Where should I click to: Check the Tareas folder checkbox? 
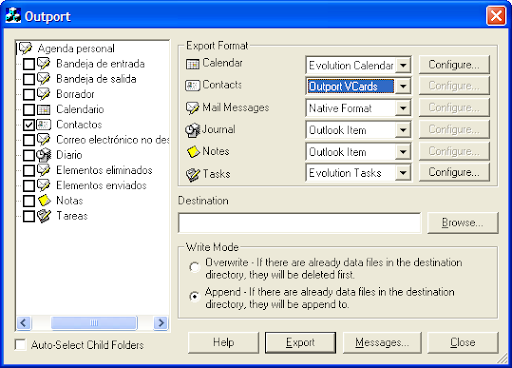[29, 216]
